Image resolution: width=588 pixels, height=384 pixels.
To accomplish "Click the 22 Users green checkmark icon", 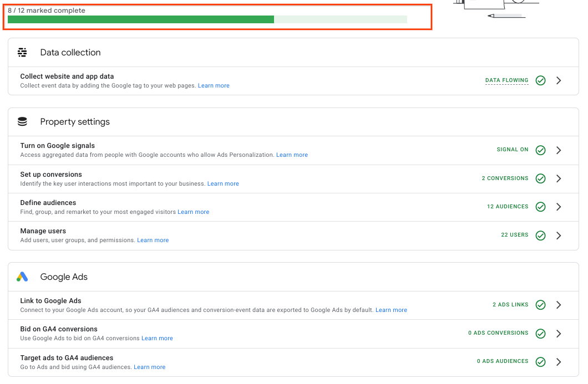I will 540,235.
